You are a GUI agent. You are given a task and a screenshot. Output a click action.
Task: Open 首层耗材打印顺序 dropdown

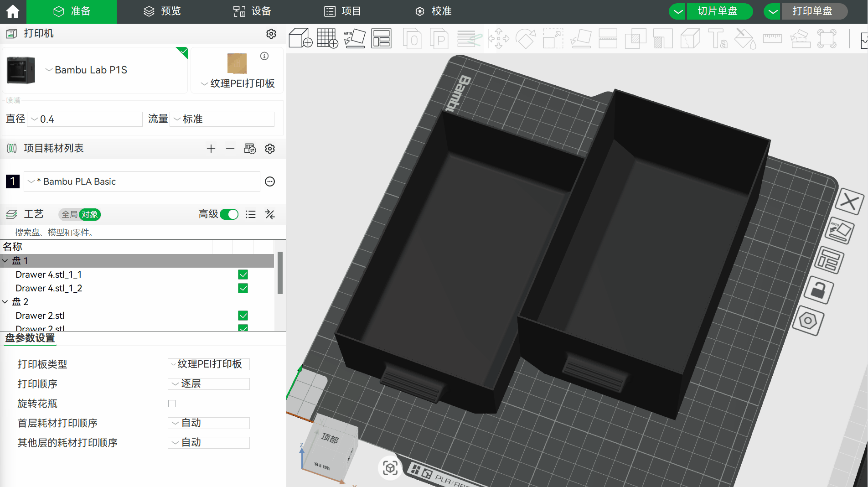click(209, 423)
